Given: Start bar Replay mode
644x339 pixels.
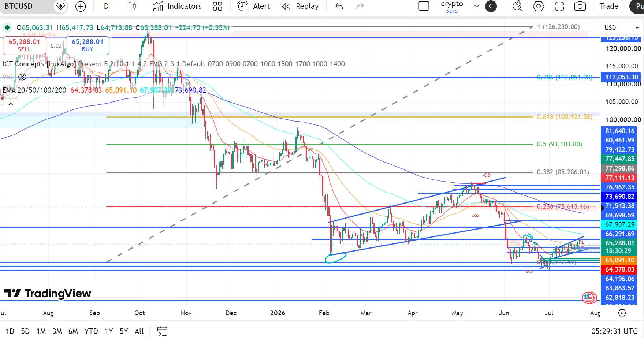Looking at the screenshot, I should point(301,6).
